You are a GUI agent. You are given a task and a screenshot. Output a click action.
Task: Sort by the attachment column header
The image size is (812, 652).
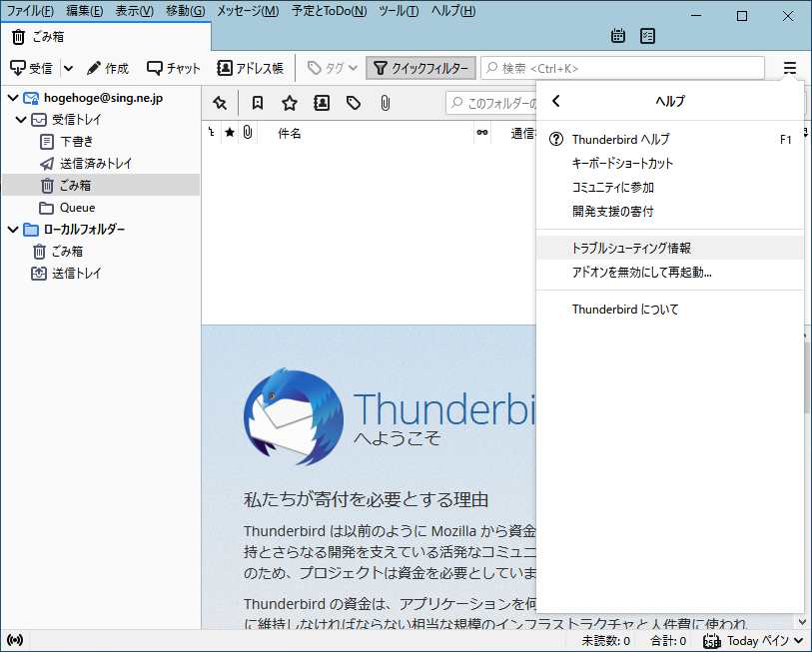248,133
